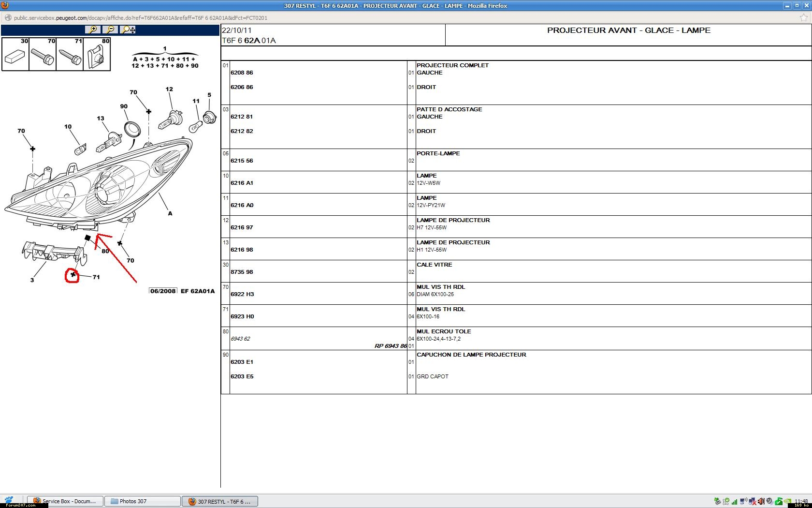The image size is (812, 508).
Task: Select part number 6203 E5
Action: click(242, 376)
